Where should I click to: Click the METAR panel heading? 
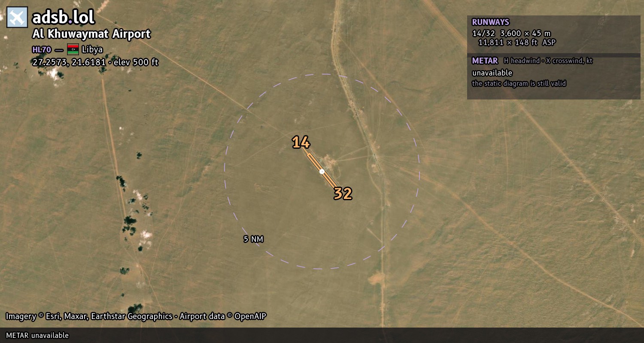(x=485, y=61)
